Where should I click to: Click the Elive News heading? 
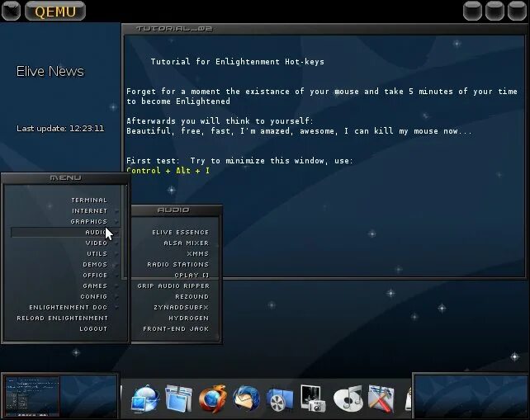[50, 71]
